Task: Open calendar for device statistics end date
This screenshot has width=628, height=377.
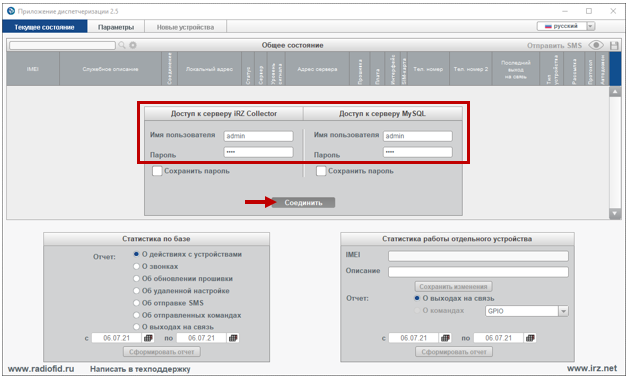Action: [530, 338]
